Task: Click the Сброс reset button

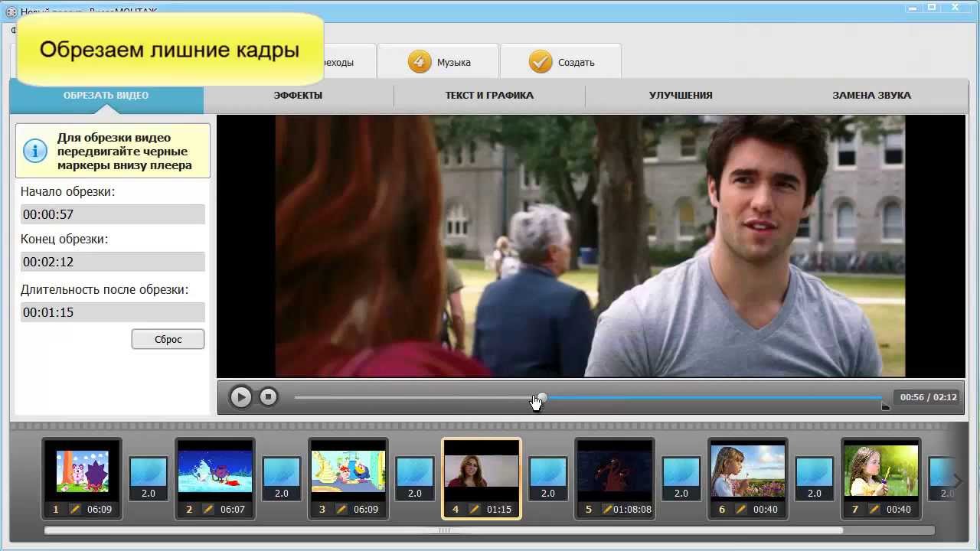Action: (x=168, y=339)
